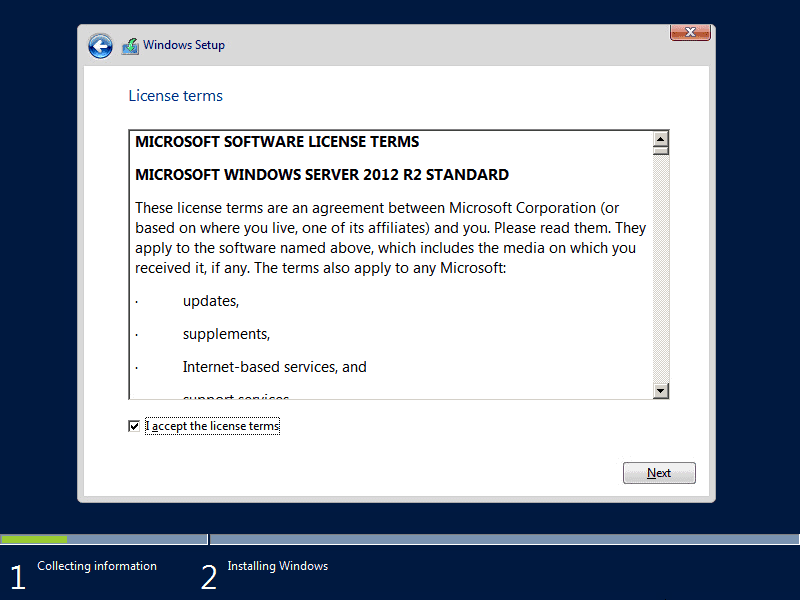This screenshot has height=600, width=800.
Task: Click the License terms heading
Action: pos(175,95)
